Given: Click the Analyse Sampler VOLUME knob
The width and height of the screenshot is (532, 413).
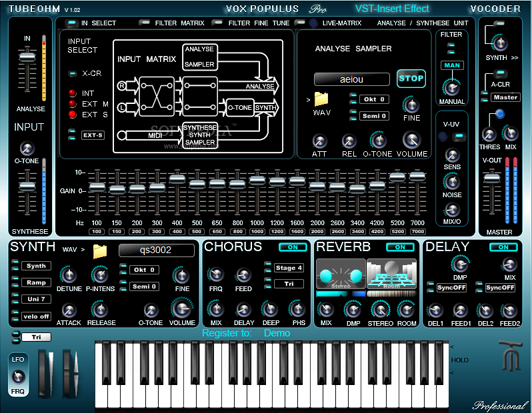Looking at the screenshot, I should click(x=412, y=139).
